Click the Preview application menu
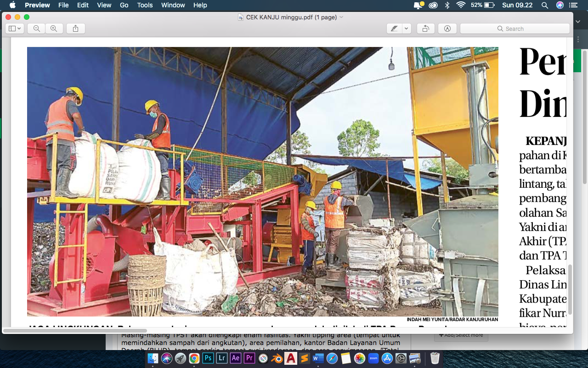 [37, 5]
